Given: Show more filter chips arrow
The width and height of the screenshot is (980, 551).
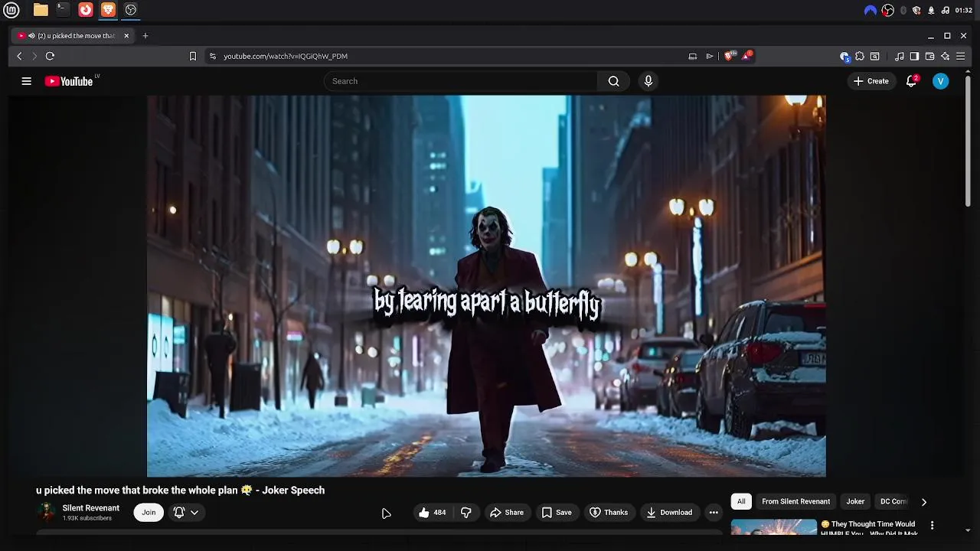Looking at the screenshot, I should click(923, 502).
